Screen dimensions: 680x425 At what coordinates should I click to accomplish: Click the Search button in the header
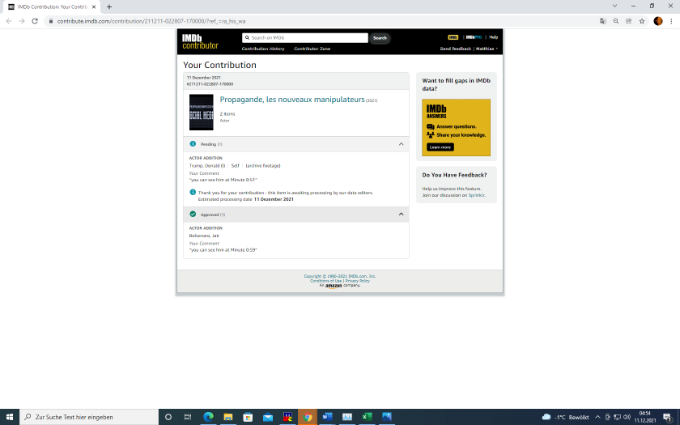coord(379,38)
